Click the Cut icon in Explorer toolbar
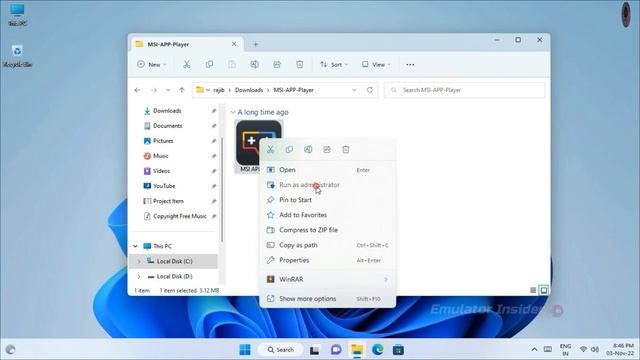The height and width of the screenshot is (360, 640). [x=187, y=64]
